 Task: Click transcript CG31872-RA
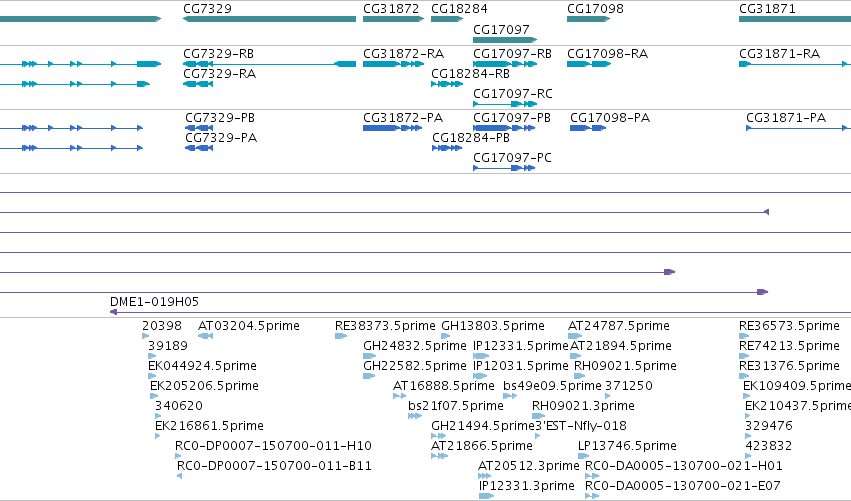point(393,64)
